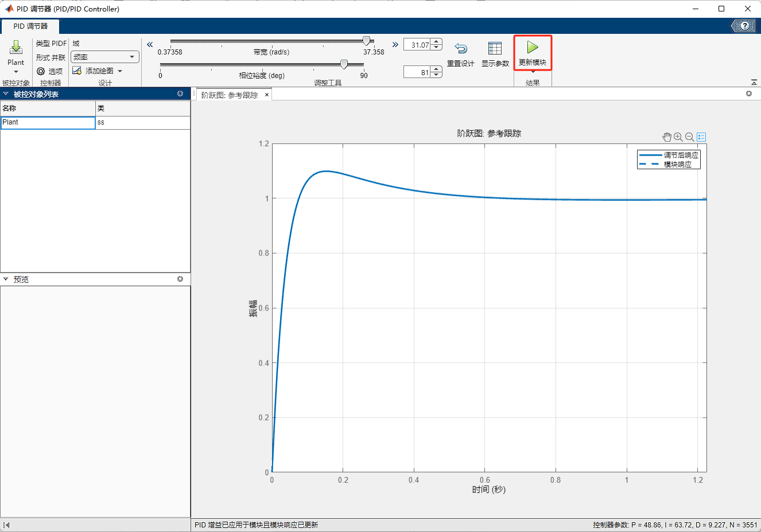This screenshot has height=532, width=761.
Task: Increment the bandwidth 31.07 spinner up
Action: (x=436, y=41)
